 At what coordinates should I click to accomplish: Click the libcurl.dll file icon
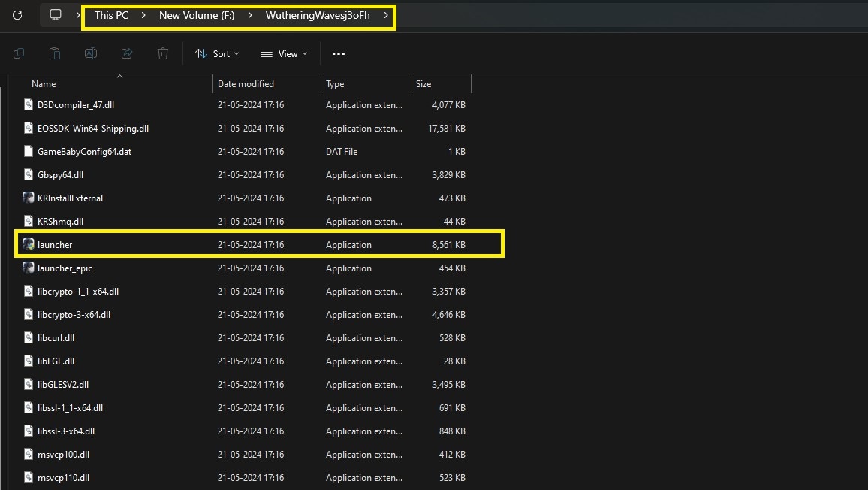click(29, 337)
